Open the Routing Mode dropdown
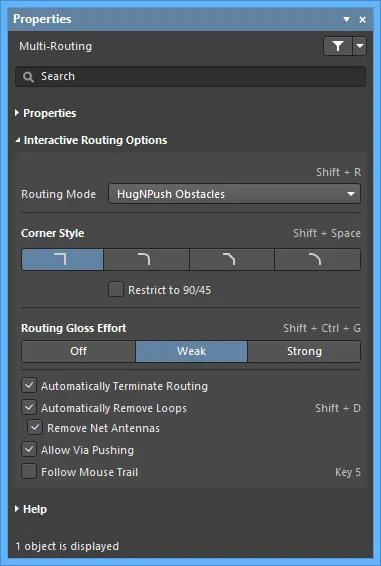Viewport: 381px width, 566px height. [x=234, y=194]
